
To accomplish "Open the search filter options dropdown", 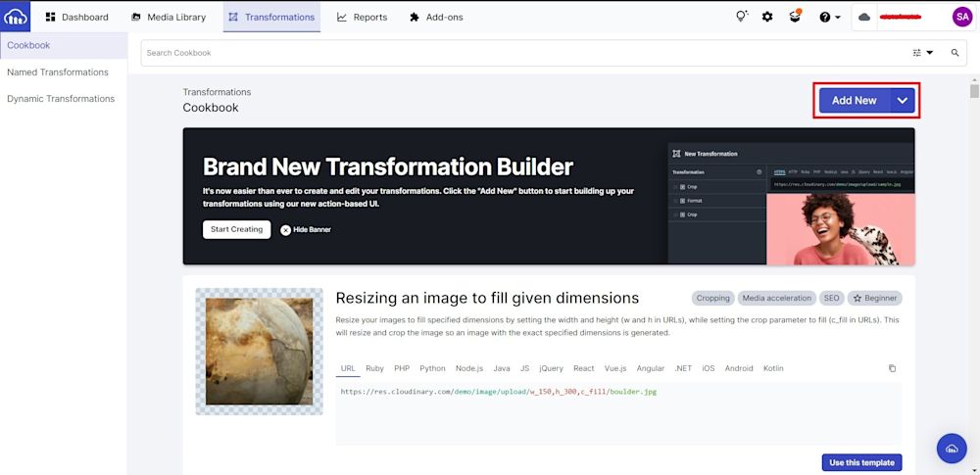I will (923, 53).
